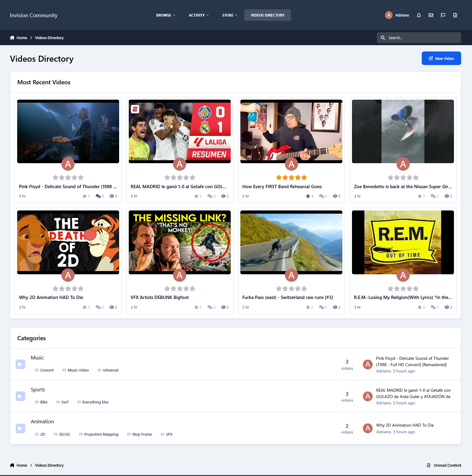Click comments icon on Pink Floyd card
The width and height of the screenshot is (472, 476).
pos(98,196)
